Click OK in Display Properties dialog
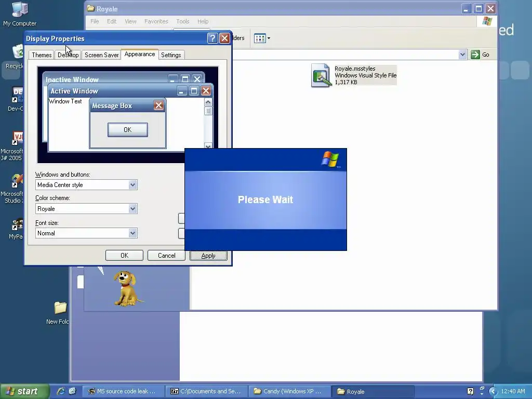532x399 pixels. tap(124, 256)
